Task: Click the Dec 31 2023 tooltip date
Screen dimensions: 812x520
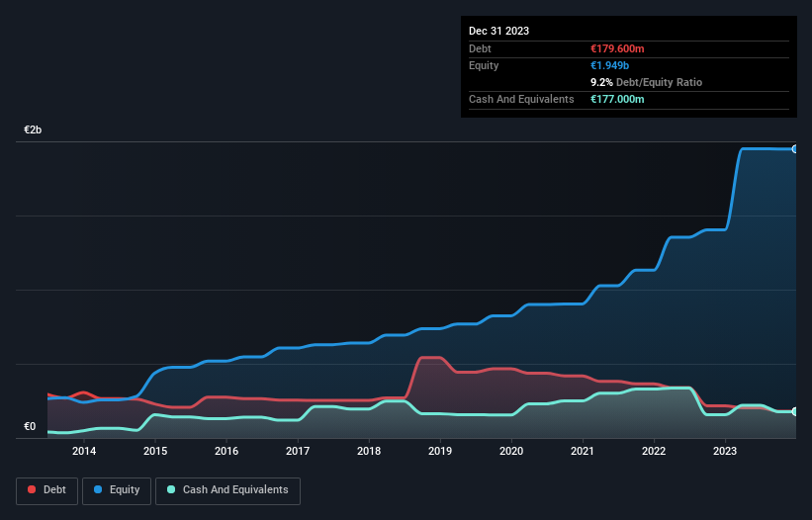Action: pos(498,31)
